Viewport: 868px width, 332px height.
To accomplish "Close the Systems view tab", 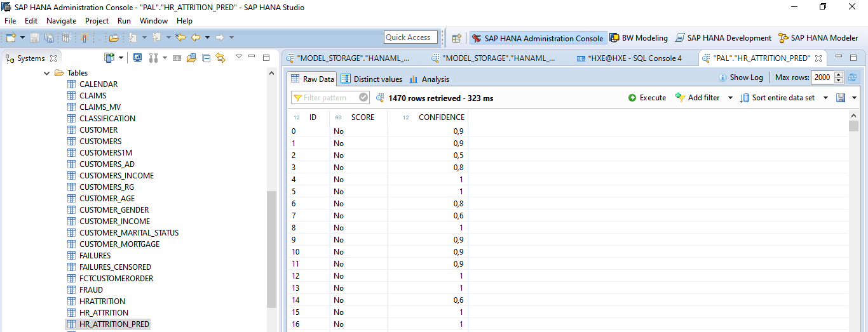I will pyautogui.click(x=54, y=58).
